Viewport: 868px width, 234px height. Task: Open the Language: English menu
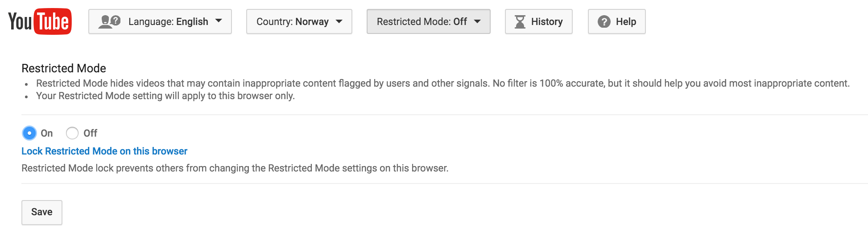[160, 21]
